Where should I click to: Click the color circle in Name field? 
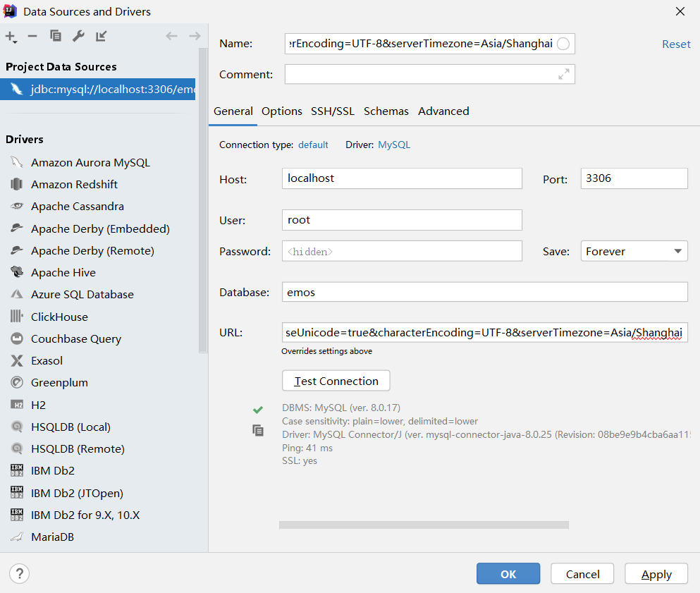coord(563,44)
